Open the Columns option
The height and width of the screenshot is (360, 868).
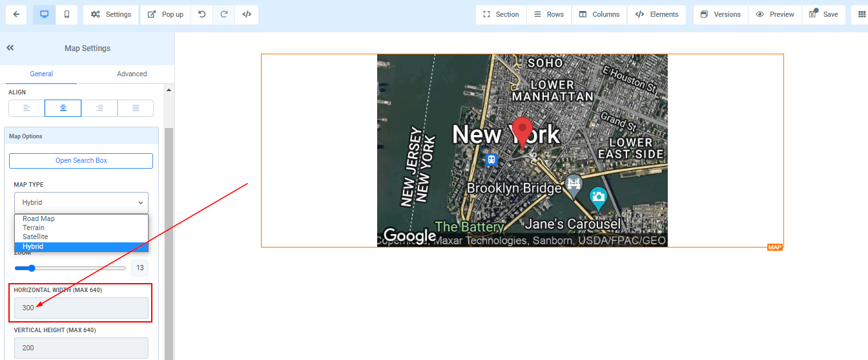(x=599, y=14)
